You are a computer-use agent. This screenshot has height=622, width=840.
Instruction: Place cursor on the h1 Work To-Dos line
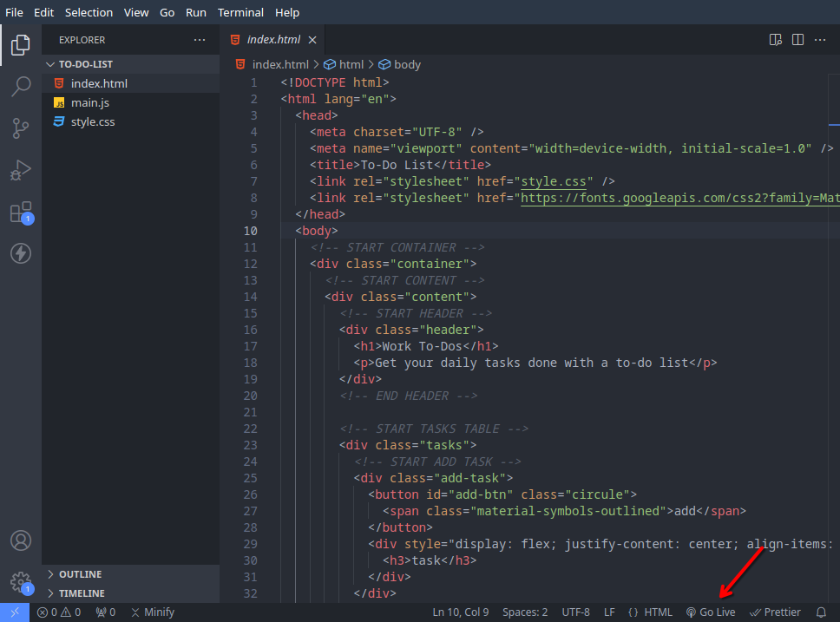(426, 347)
